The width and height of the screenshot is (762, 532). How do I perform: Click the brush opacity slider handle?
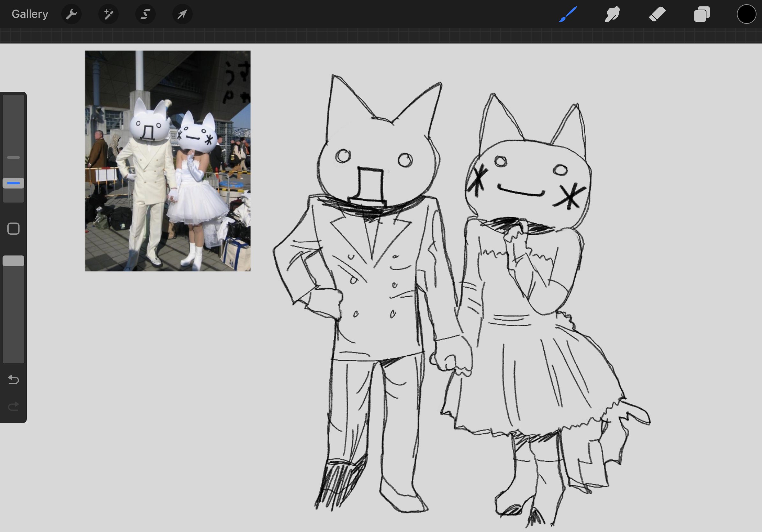13,261
